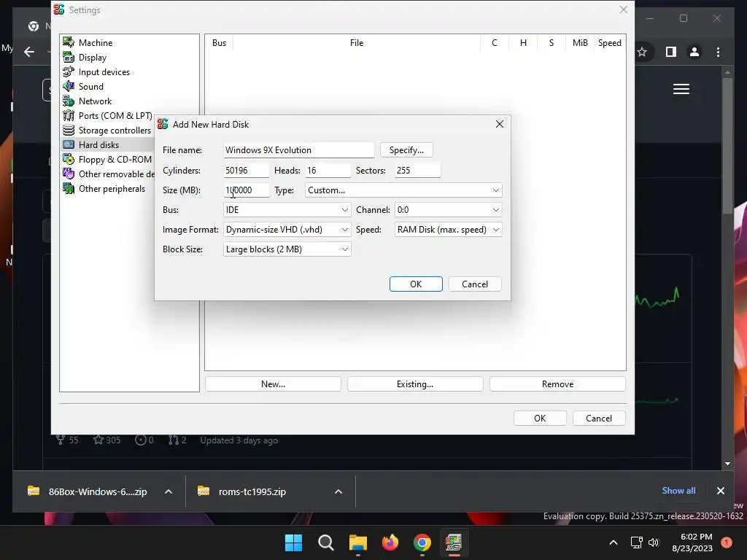This screenshot has height=560, width=747.
Task: Click the Bus column header
Action: (219, 43)
